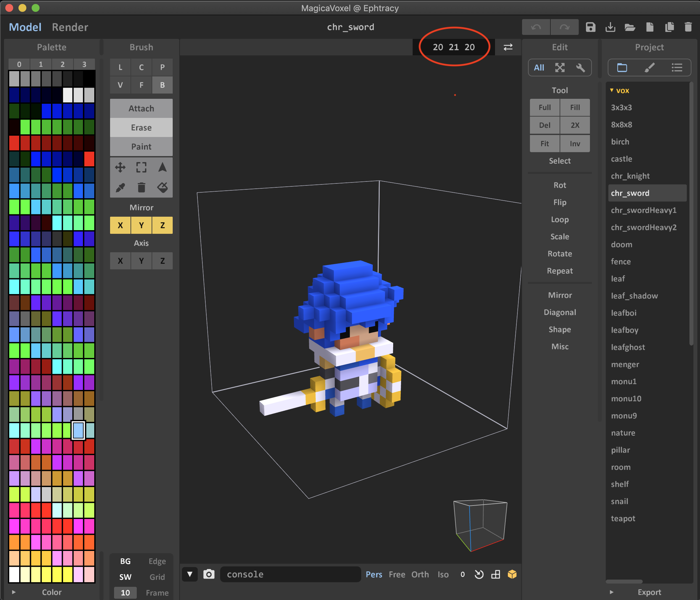The width and height of the screenshot is (700, 600).
Task: Click the light blue color swatch in palette
Action: click(78, 430)
